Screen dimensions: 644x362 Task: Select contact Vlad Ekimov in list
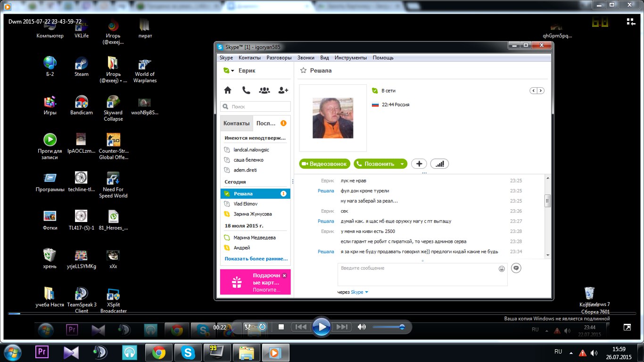tap(256, 204)
